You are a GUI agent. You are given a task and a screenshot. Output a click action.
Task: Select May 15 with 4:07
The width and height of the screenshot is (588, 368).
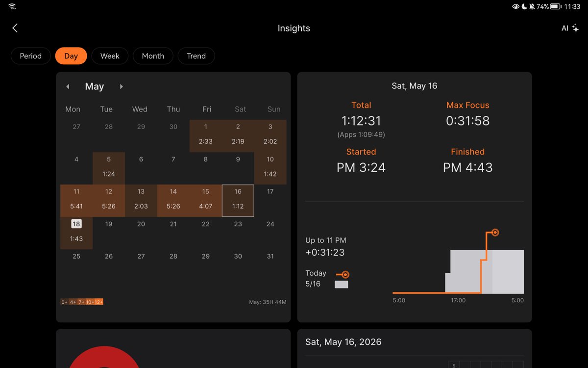pos(206,201)
